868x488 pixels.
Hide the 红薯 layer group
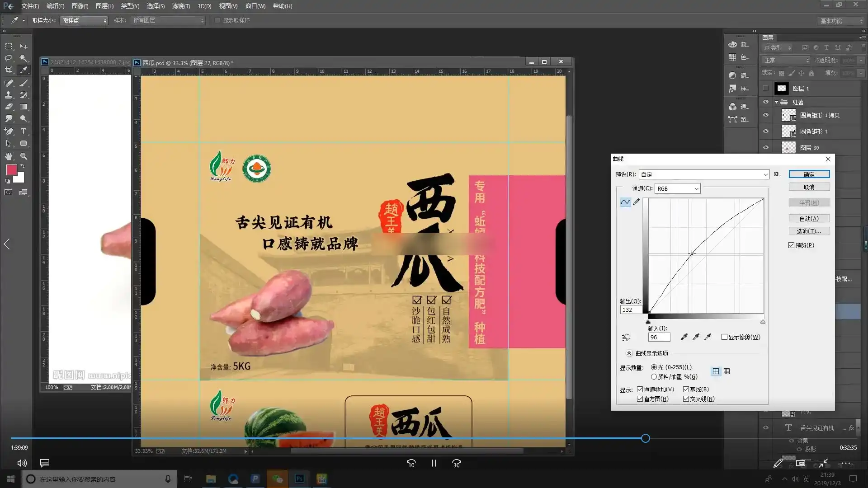click(766, 102)
